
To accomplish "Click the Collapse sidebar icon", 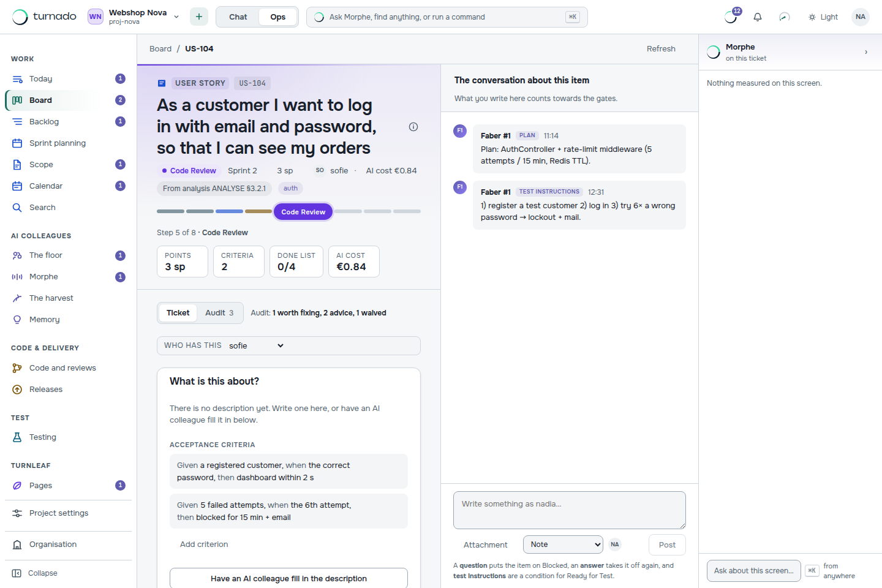I will (x=17, y=573).
